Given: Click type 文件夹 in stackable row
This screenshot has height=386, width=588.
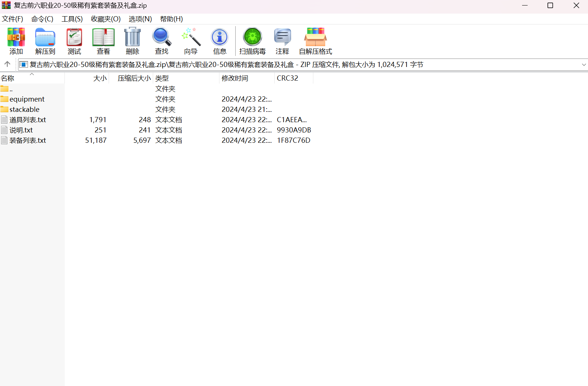Looking at the screenshot, I should pos(165,109).
